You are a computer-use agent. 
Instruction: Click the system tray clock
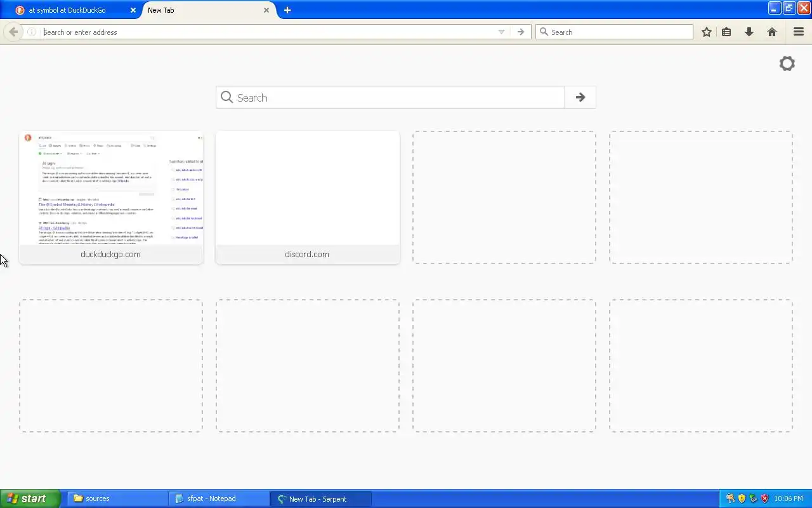tap(789, 498)
